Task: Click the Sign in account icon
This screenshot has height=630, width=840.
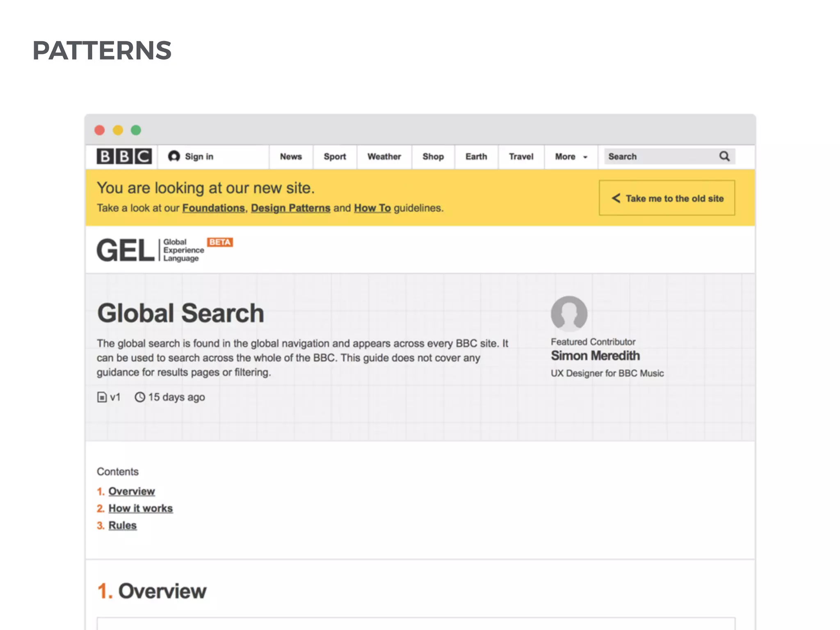Action: click(x=174, y=156)
